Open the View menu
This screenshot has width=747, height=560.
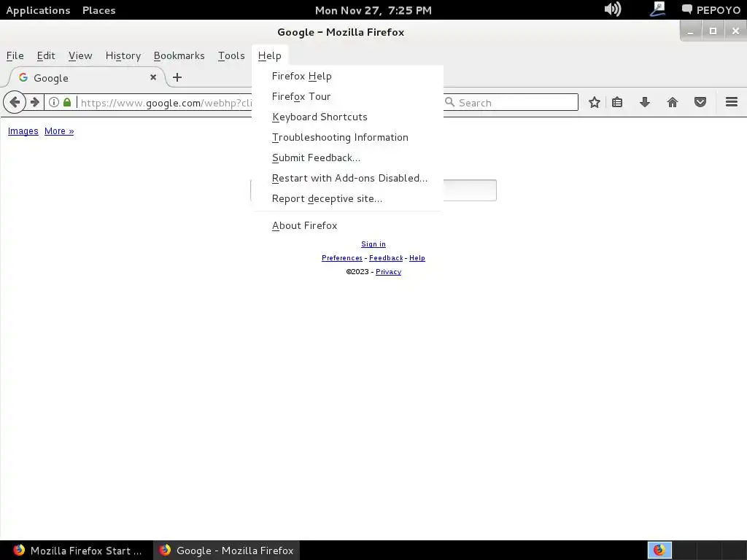(x=80, y=55)
